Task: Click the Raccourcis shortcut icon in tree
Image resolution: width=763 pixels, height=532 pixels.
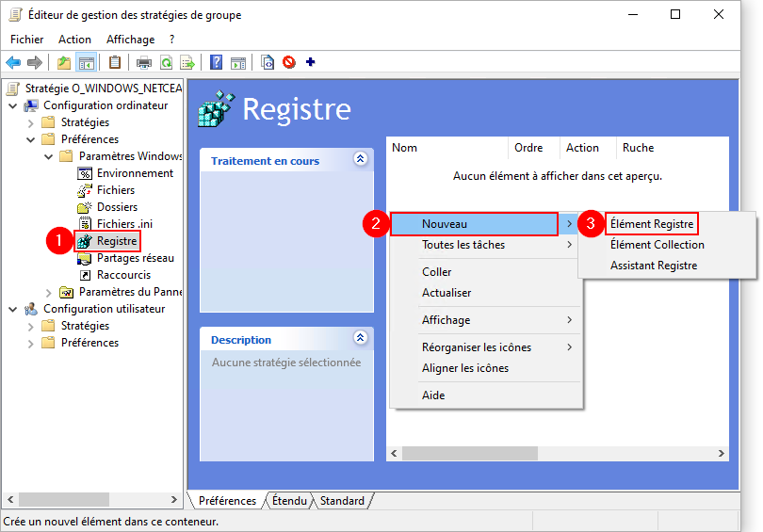Action: [85, 275]
